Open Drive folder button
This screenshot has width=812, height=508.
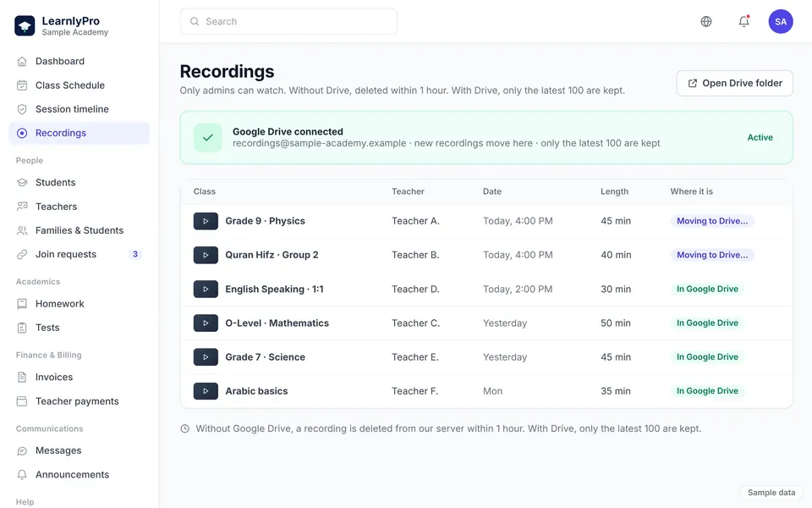(x=734, y=83)
